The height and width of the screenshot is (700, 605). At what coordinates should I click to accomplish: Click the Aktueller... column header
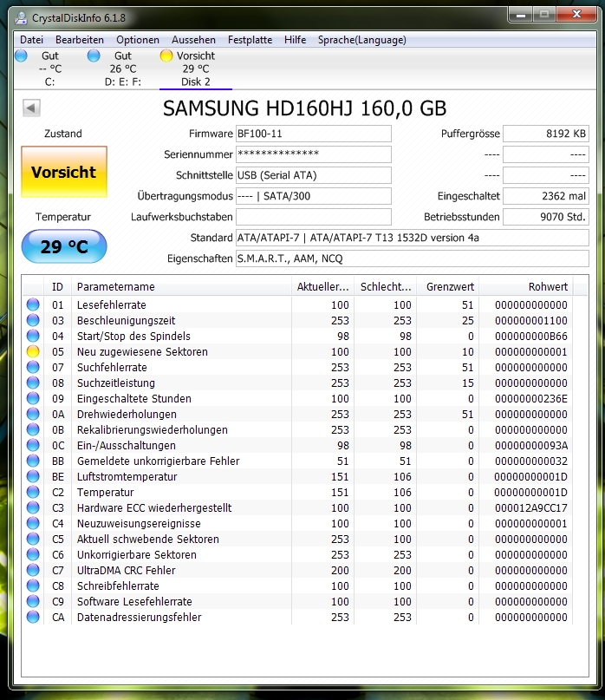322,286
